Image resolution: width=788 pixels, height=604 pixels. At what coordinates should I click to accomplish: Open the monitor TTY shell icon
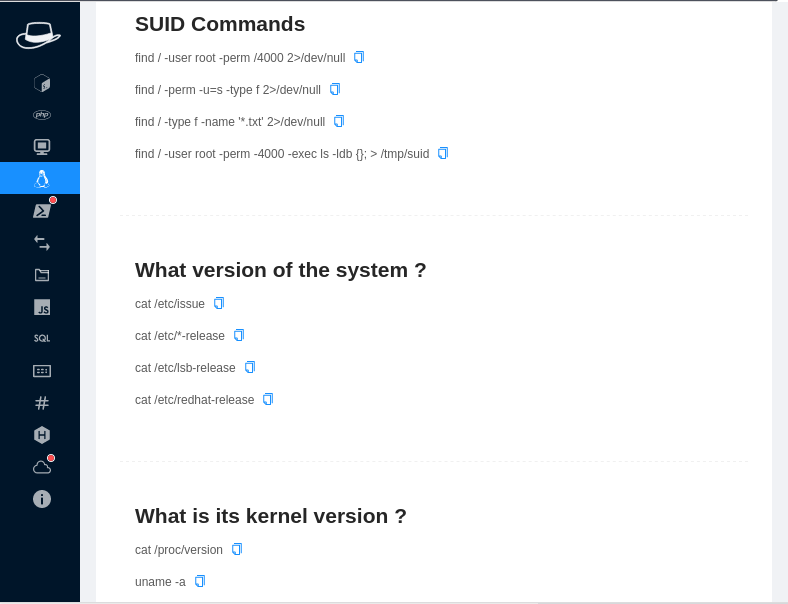[x=42, y=147]
